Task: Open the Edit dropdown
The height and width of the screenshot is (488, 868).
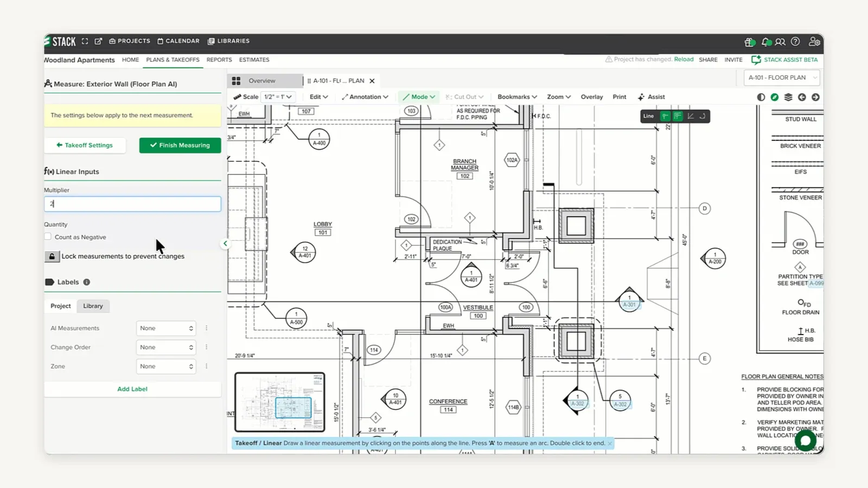Action: tap(319, 97)
